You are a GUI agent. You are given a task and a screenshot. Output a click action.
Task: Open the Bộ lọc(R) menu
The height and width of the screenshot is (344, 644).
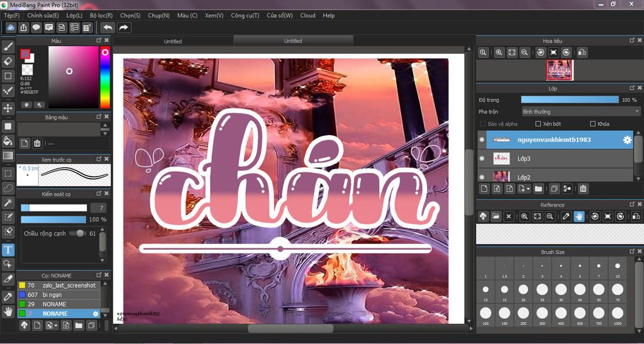pyautogui.click(x=101, y=16)
